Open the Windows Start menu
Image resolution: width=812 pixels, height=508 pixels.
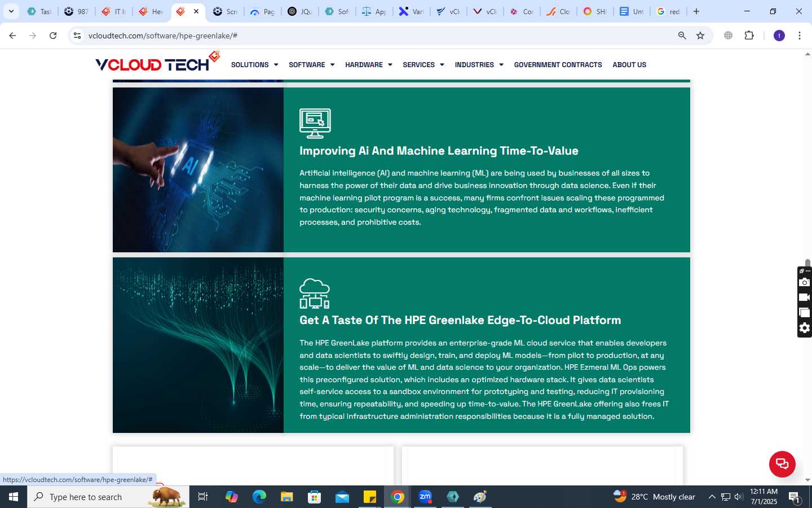pos(14,497)
